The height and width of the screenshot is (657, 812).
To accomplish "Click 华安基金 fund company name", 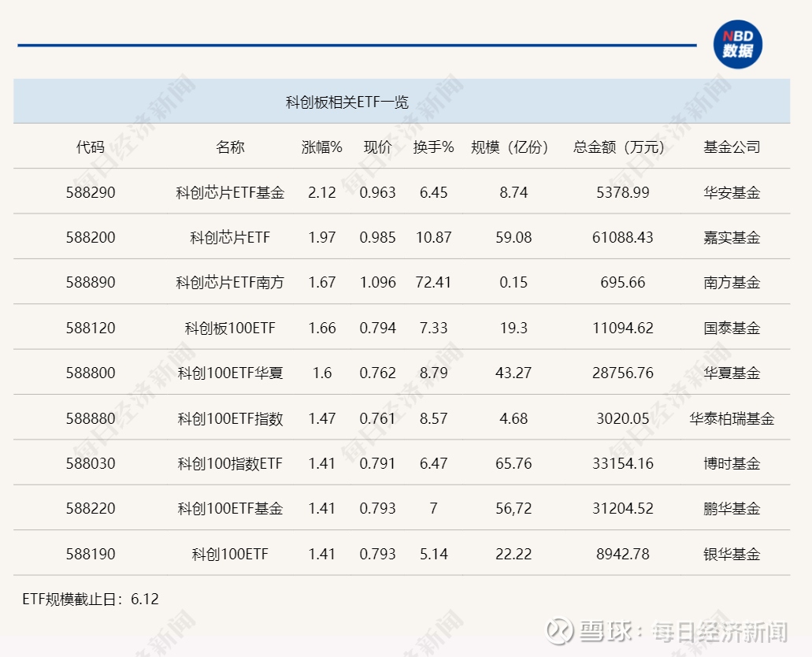I will pyautogui.click(x=732, y=192).
